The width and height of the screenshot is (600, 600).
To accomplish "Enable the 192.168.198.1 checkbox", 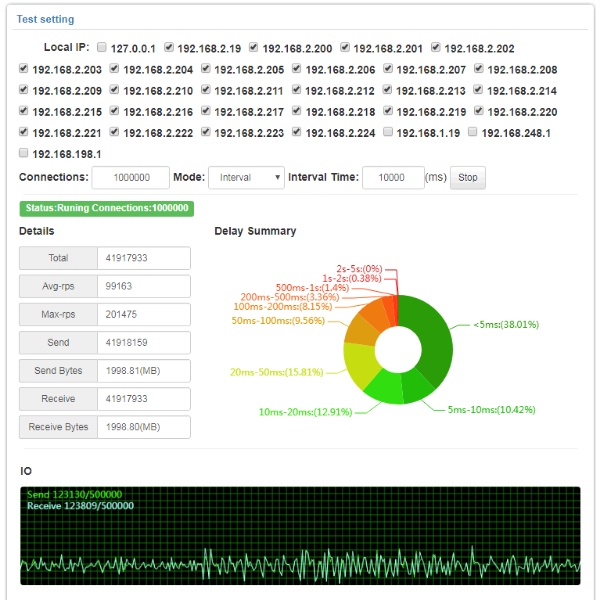I will 23,153.
